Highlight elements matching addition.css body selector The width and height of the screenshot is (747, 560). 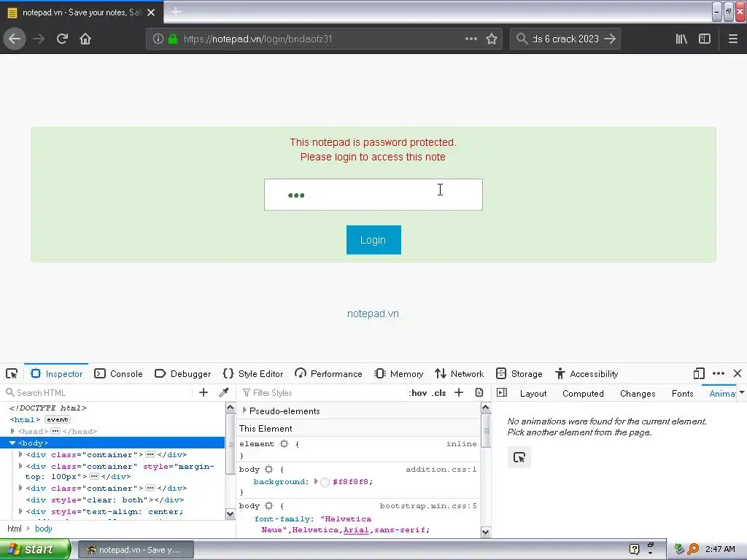coord(268,469)
